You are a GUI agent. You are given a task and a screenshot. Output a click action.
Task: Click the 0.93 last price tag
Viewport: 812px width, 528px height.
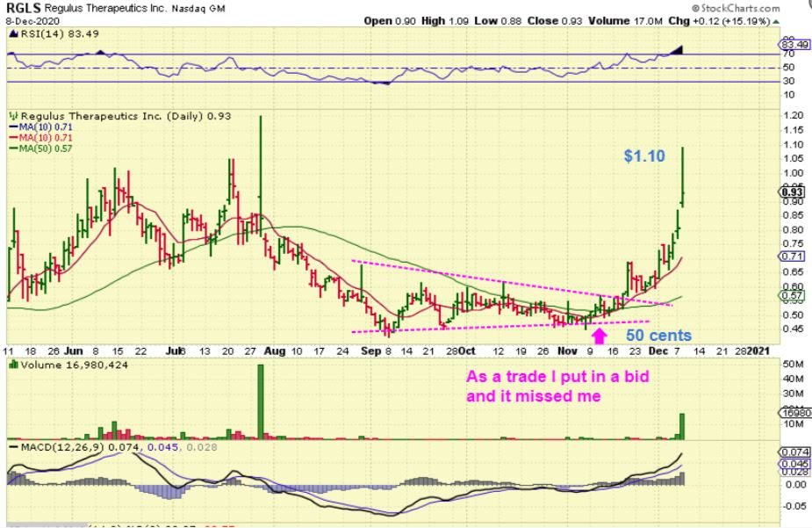tap(792, 192)
